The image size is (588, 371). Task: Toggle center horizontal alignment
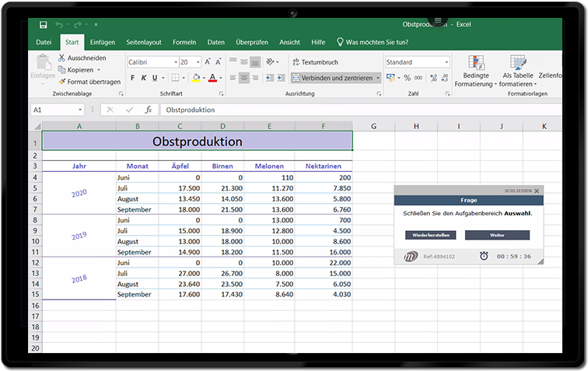(244, 78)
